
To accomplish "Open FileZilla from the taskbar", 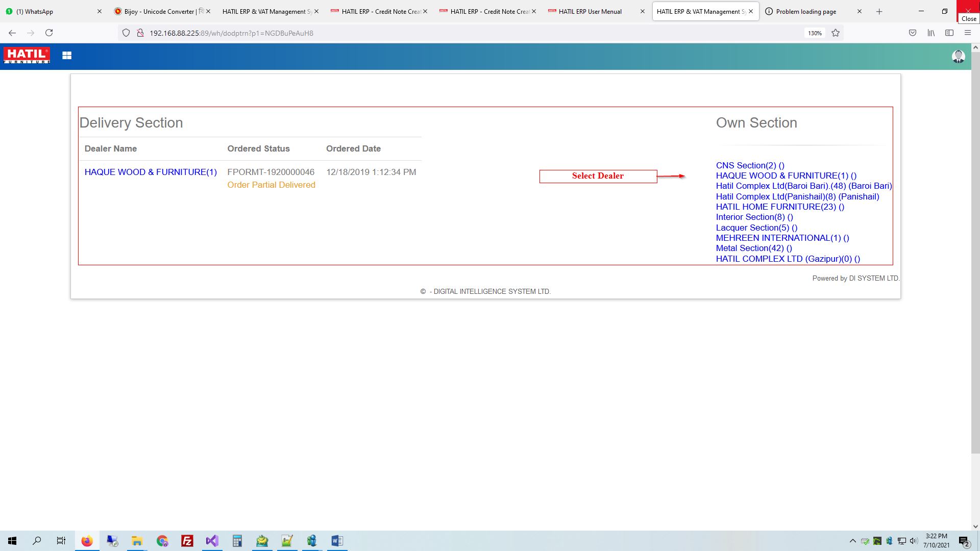I will point(187,541).
